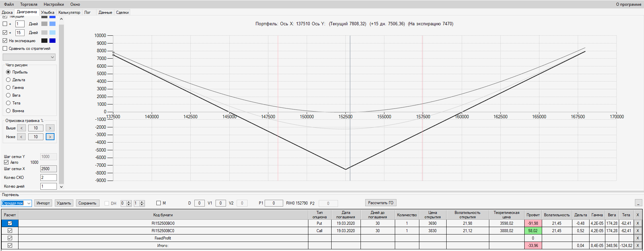The image size is (644, 251).
Task: Remove the RI152500BO0 row with its X button
Action: [637, 223]
